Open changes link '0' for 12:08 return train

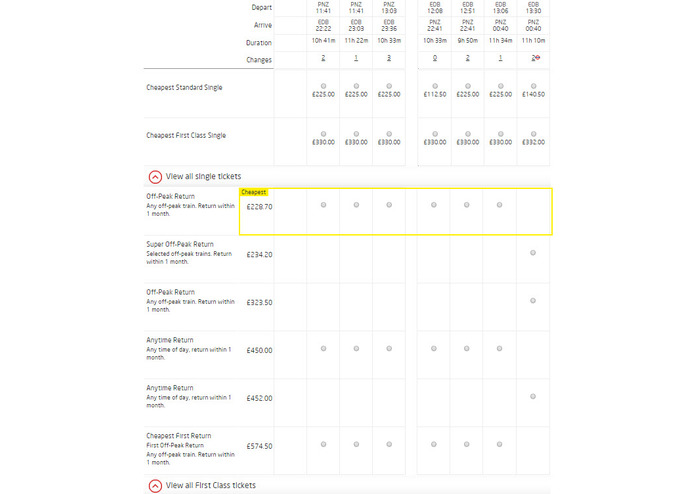coord(435,58)
